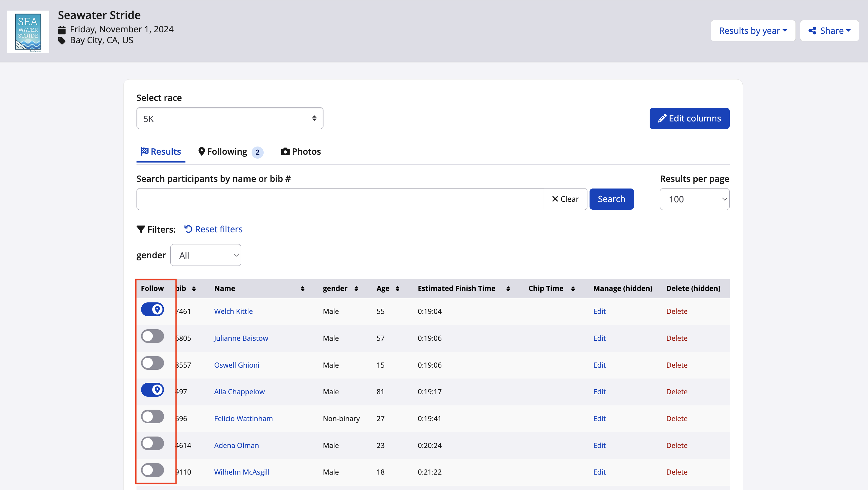This screenshot has height=490, width=868.
Task: Click the Seawater Stride logo thumbnail
Action: 28,31
